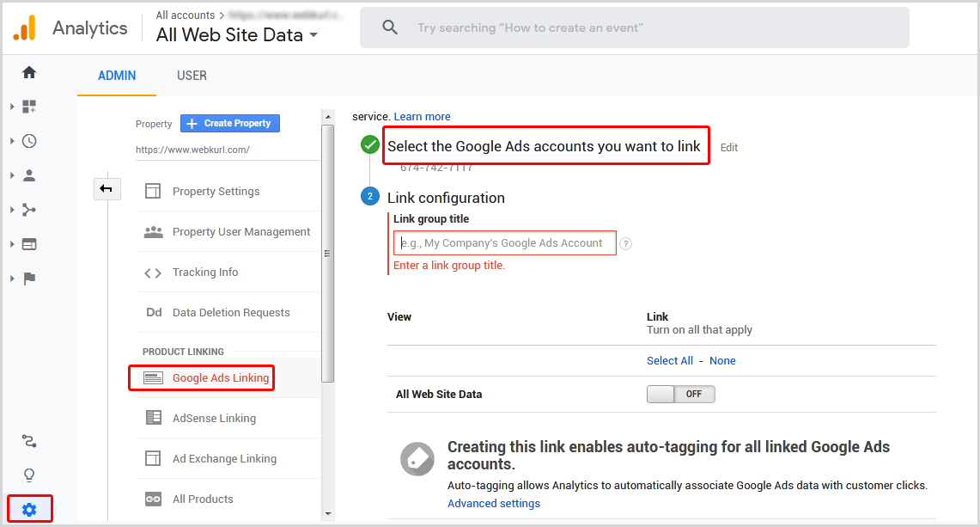Toggle All Web Site Data link switch
Viewport: 980px width, 527px height.
680,394
